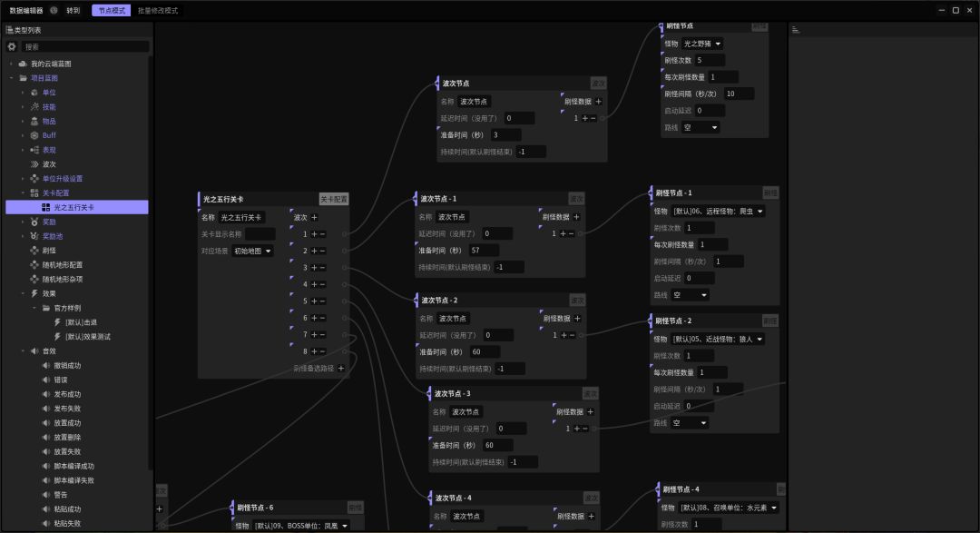Viewport: 980px width, 533px height.
Task: Open the 对应场景 初始地图 dropdown
Action: [253, 251]
